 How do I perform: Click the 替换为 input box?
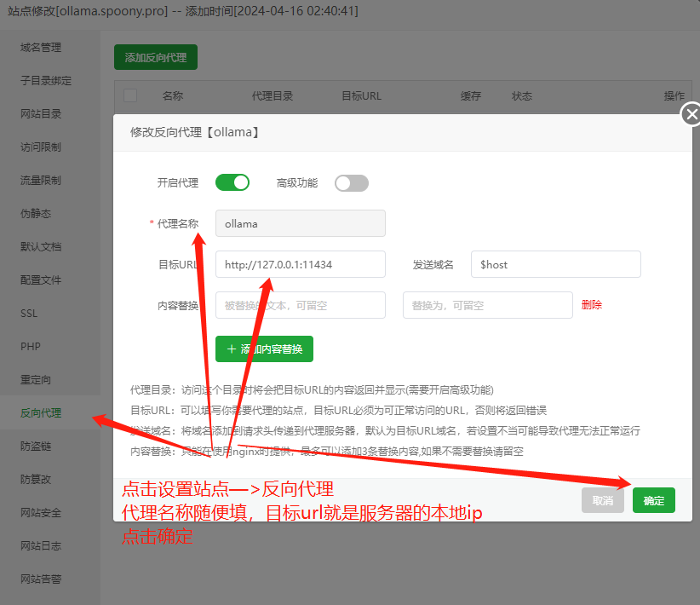coord(487,305)
